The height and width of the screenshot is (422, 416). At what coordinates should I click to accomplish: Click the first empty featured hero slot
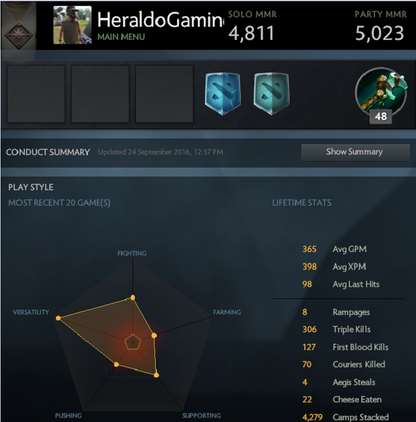(x=36, y=94)
